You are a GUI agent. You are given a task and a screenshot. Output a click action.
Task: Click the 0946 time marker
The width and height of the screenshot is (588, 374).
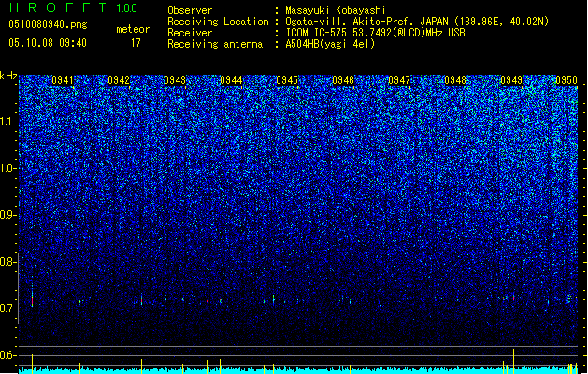343,80
